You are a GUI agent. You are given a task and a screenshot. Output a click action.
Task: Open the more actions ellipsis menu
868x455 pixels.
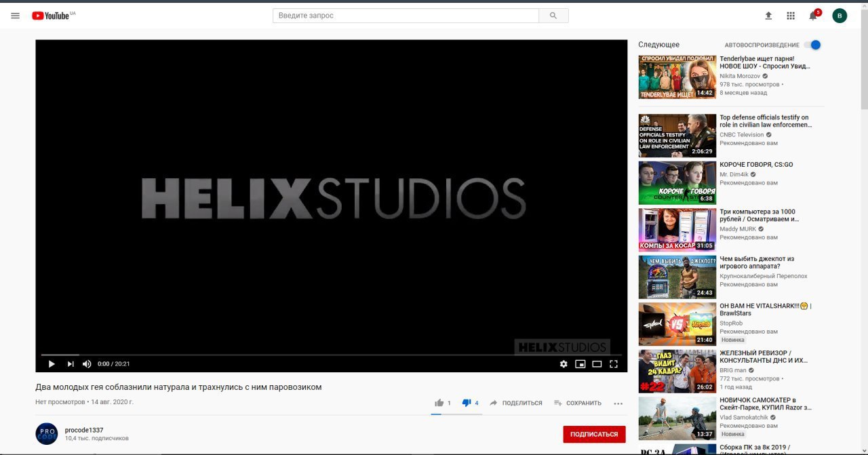pyautogui.click(x=618, y=403)
